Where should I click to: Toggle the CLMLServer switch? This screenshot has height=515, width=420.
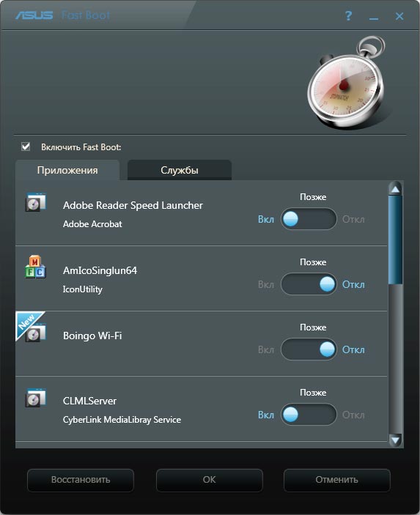pyautogui.click(x=309, y=415)
